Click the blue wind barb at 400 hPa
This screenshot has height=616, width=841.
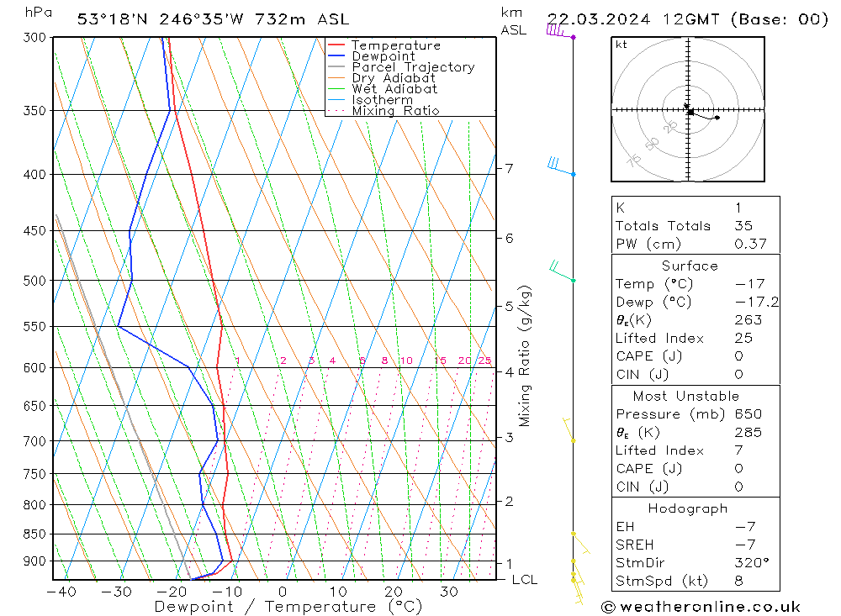561,166
